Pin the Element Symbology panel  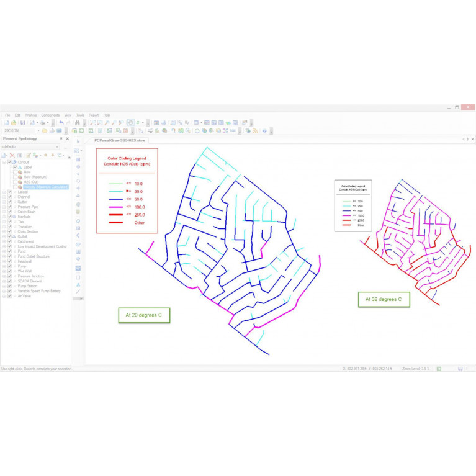[61, 139]
